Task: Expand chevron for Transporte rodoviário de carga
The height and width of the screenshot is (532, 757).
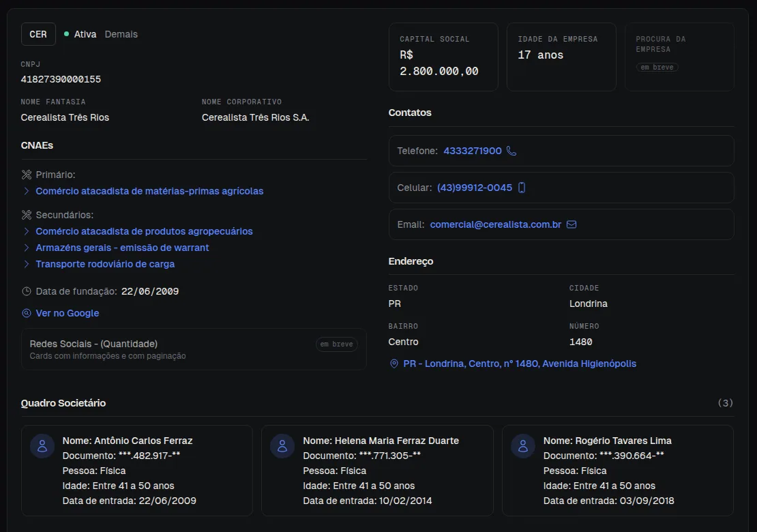Action: tap(27, 264)
